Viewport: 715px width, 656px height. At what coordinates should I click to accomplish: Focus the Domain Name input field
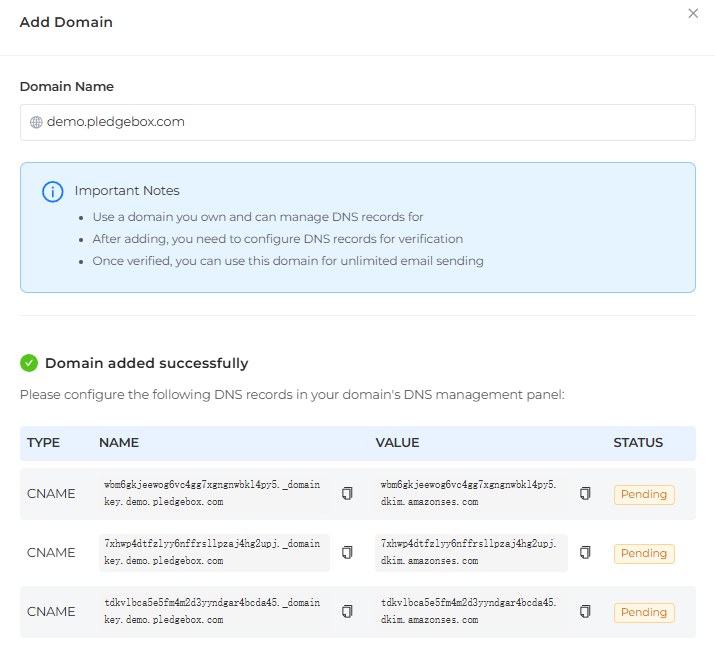click(x=360, y=123)
